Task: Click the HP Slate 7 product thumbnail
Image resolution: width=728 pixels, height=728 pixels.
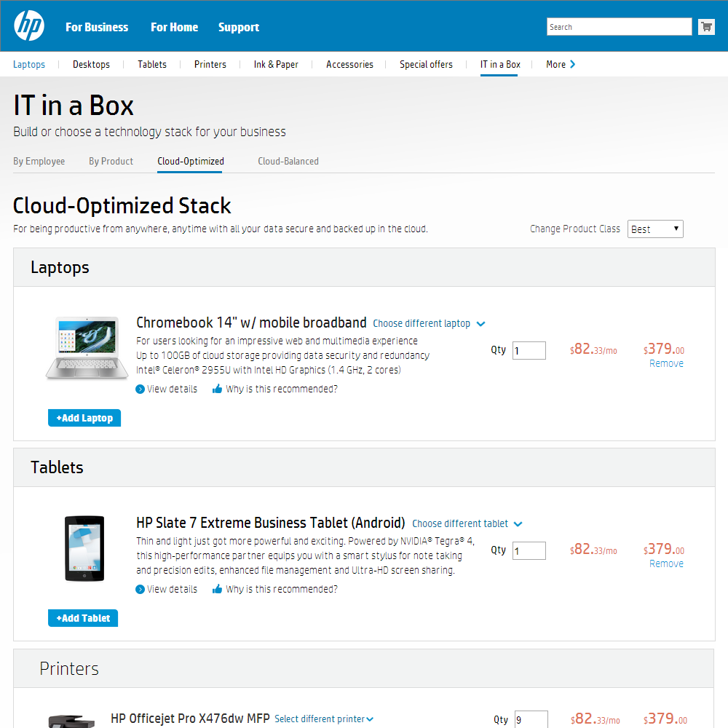Action: tap(84, 548)
